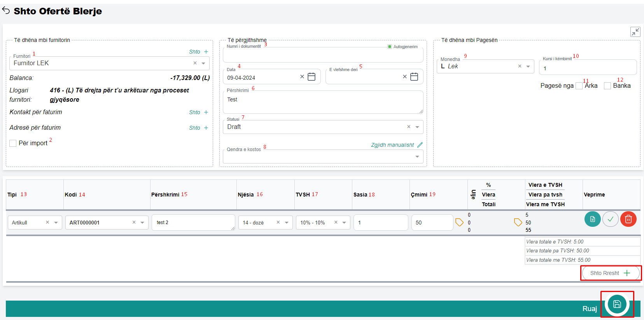Open the calendar picker for the Data field
This screenshot has width=644, height=320.
click(311, 77)
